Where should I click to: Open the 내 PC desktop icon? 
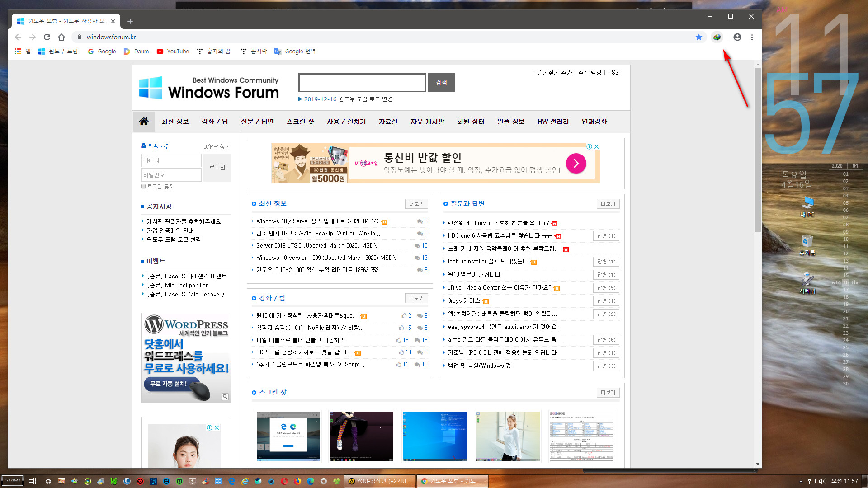[807, 207]
